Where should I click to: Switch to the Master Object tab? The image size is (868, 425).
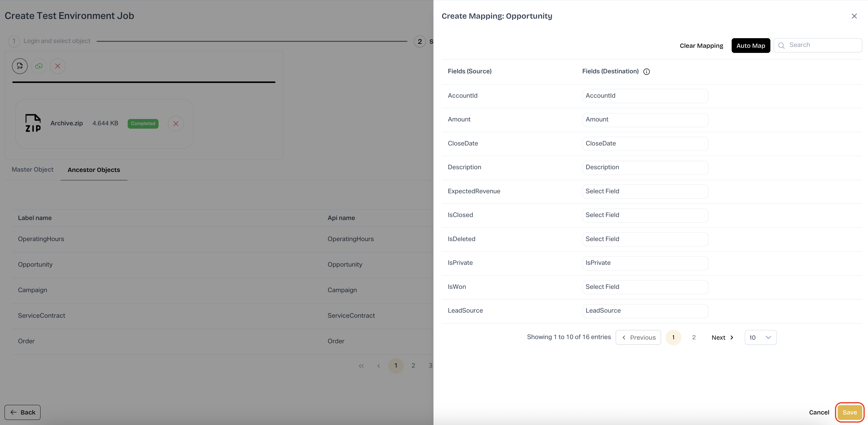pyautogui.click(x=32, y=170)
